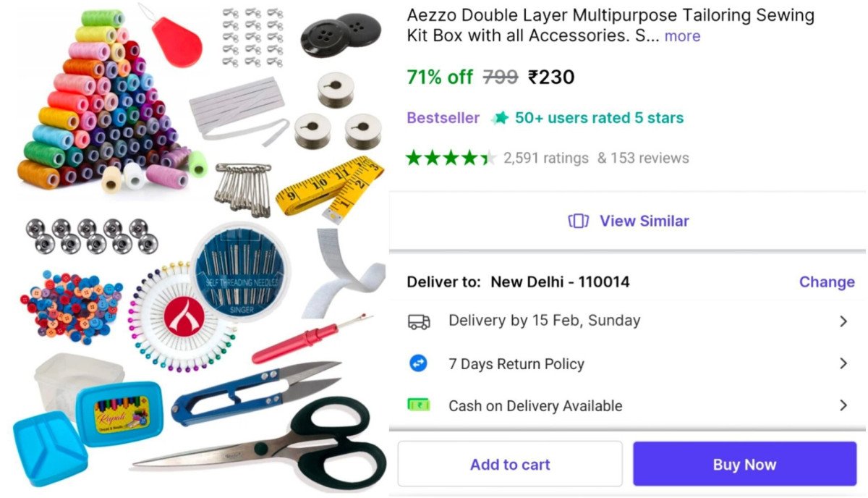The image size is (868, 498).
Task: Click the delivery truck icon
Action: coord(419,321)
